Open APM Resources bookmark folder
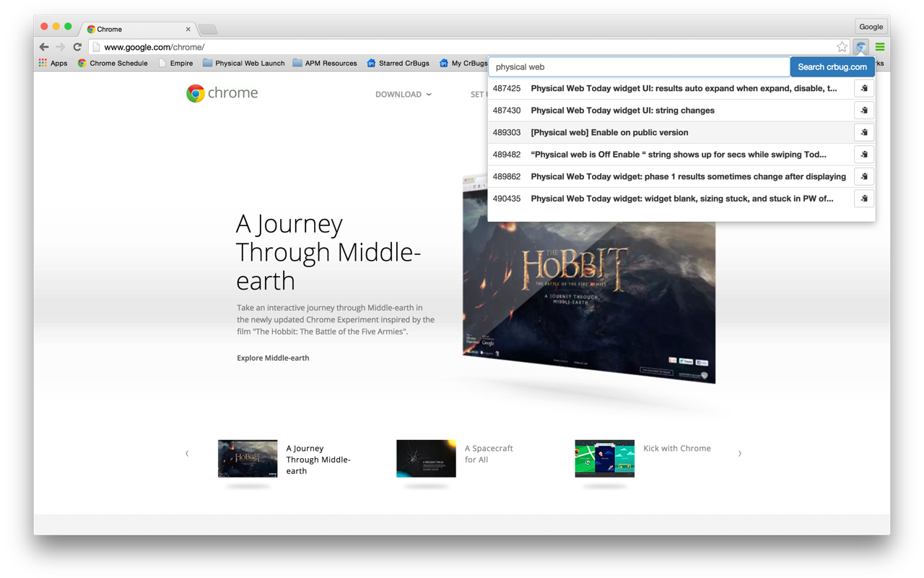This screenshot has width=924, height=578. click(325, 63)
